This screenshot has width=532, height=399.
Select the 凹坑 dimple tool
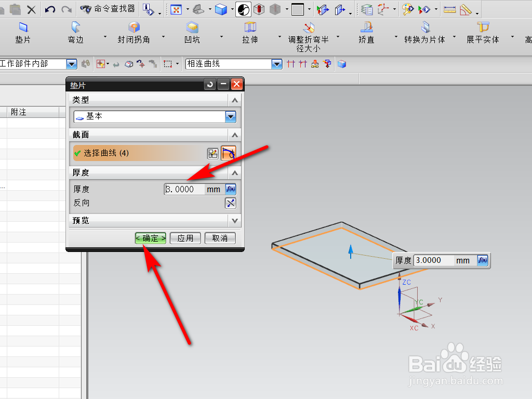pyautogui.click(x=192, y=33)
